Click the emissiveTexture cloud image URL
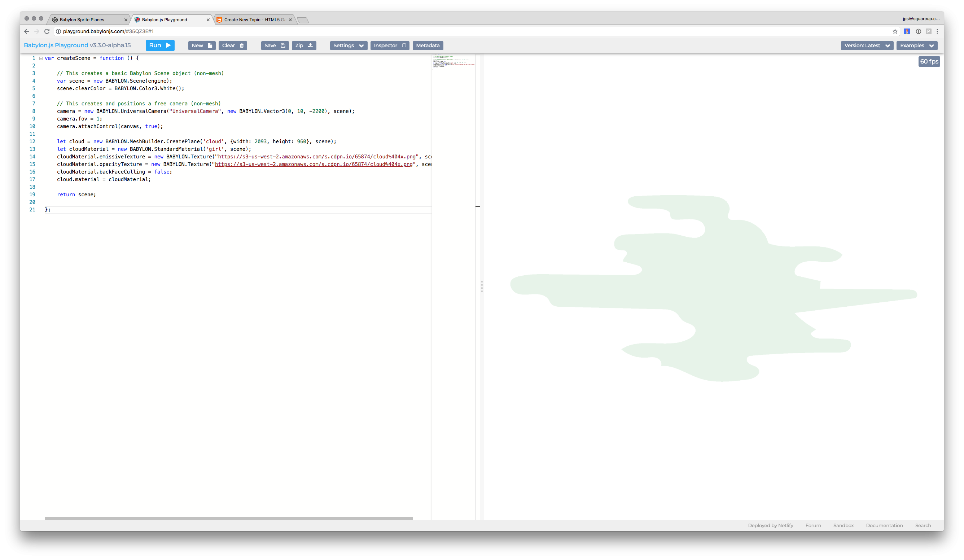 316,157
